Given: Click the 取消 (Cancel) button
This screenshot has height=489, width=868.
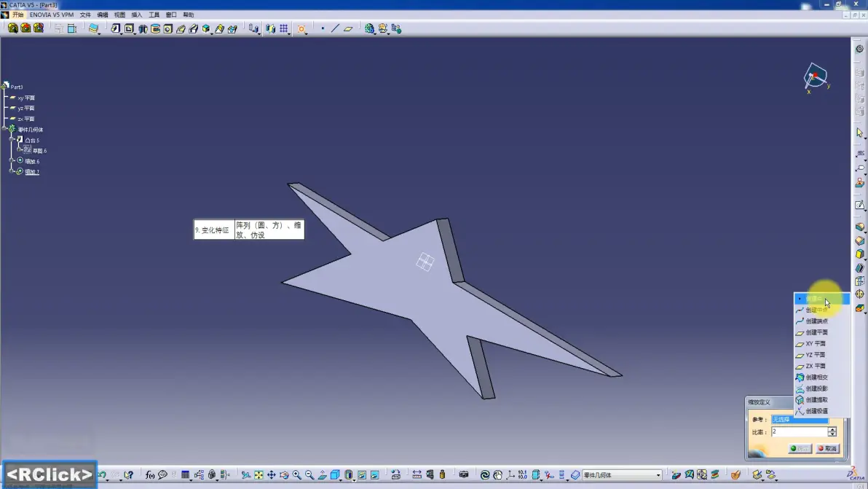Looking at the screenshot, I should 828,449.
